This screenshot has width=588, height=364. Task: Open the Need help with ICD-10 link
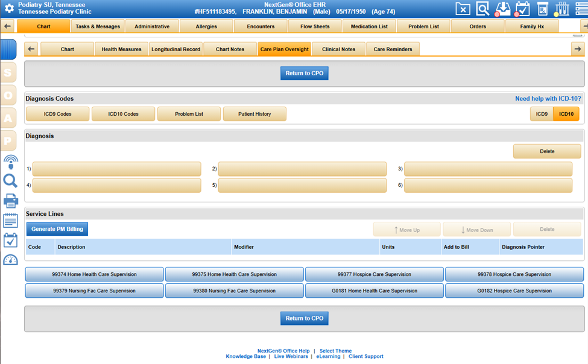[x=548, y=99]
